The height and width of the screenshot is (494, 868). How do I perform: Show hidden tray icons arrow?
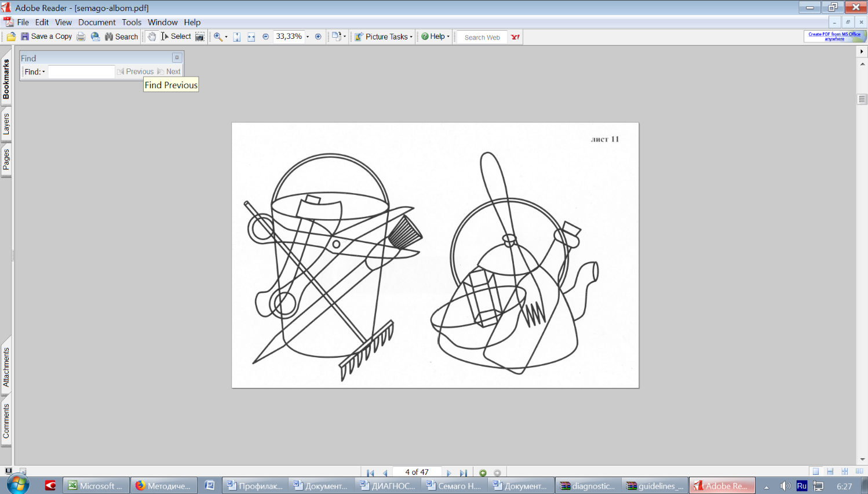click(766, 486)
